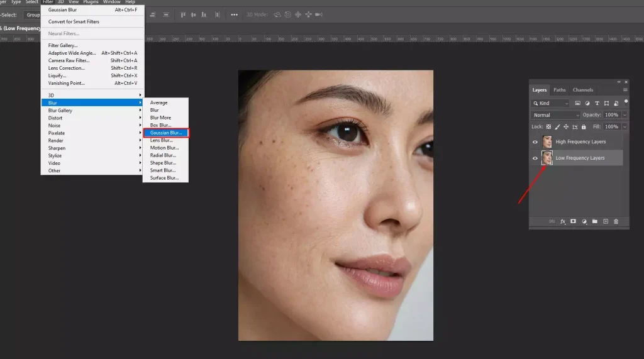Click the Fill percentage field
644x359 pixels.
click(x=611, y=126)
